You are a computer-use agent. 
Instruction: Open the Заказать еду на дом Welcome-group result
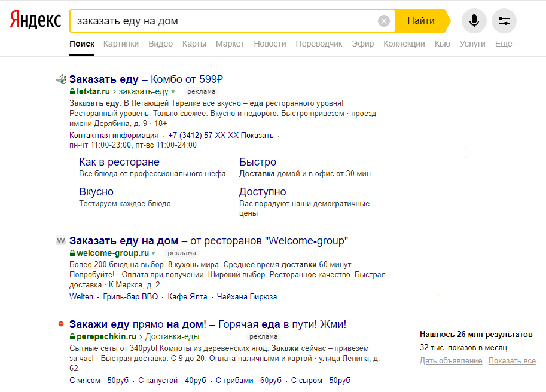click(x=209, y=240)
